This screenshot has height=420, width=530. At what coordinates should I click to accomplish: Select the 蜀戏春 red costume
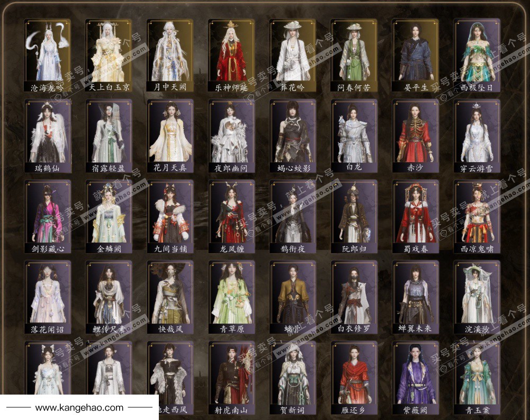[416, 217]
